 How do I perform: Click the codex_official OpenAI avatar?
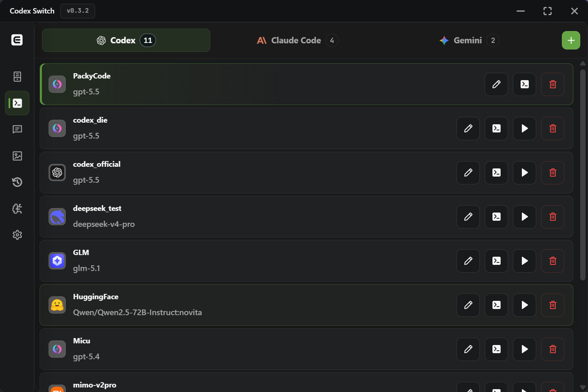point(57,172)
